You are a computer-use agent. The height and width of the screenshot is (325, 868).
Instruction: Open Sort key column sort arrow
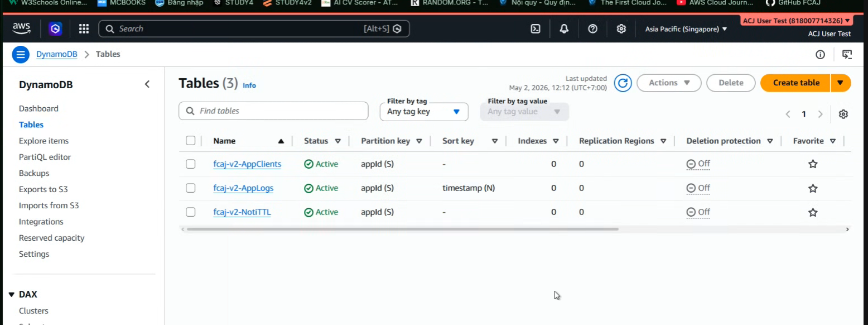pyautogui.click(x=495, y=141)
